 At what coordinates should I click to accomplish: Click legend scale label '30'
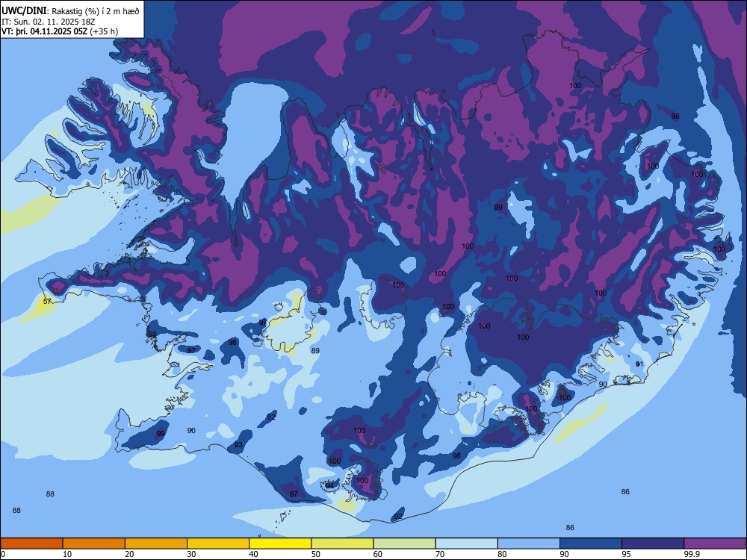[x=191, y=554]
